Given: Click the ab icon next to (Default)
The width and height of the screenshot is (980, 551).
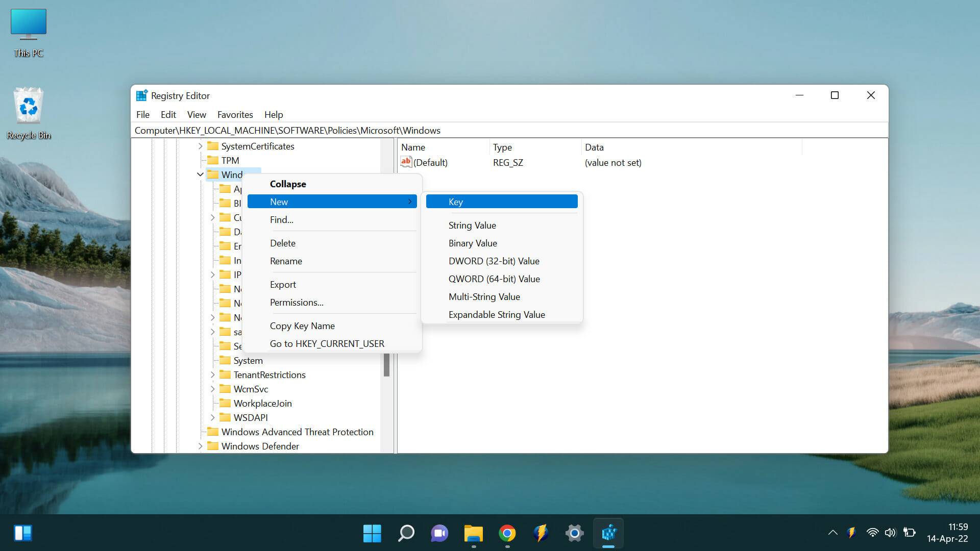Looking at the screenshot, I should [406, 162].
